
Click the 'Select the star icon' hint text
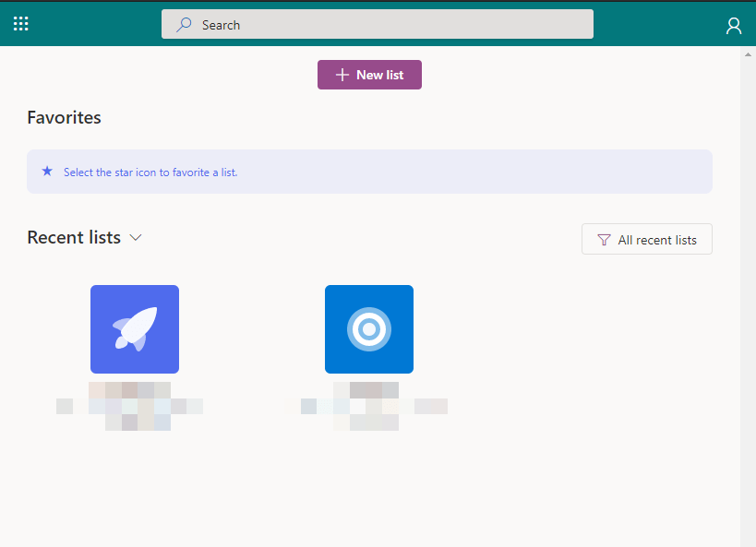click(150, 172)
